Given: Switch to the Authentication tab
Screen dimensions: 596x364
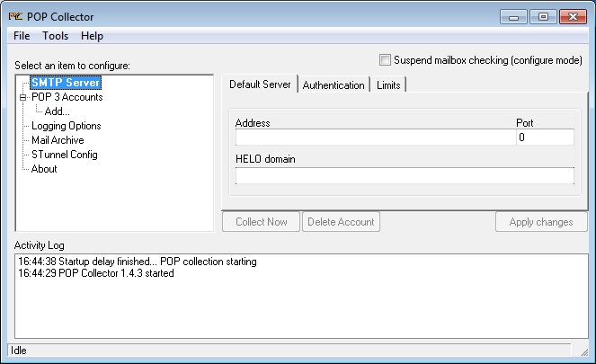Looking at the screenshot, I should click(x=334, y=84).
